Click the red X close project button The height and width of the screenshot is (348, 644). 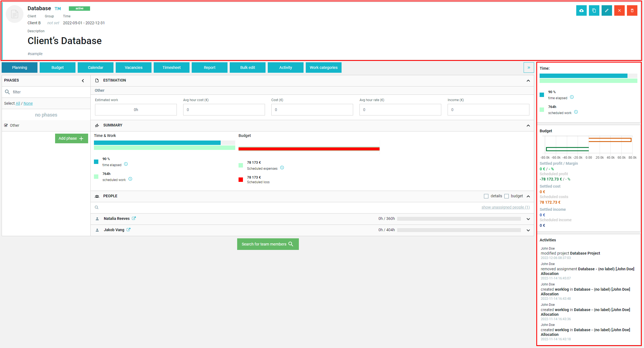point(619,10)
